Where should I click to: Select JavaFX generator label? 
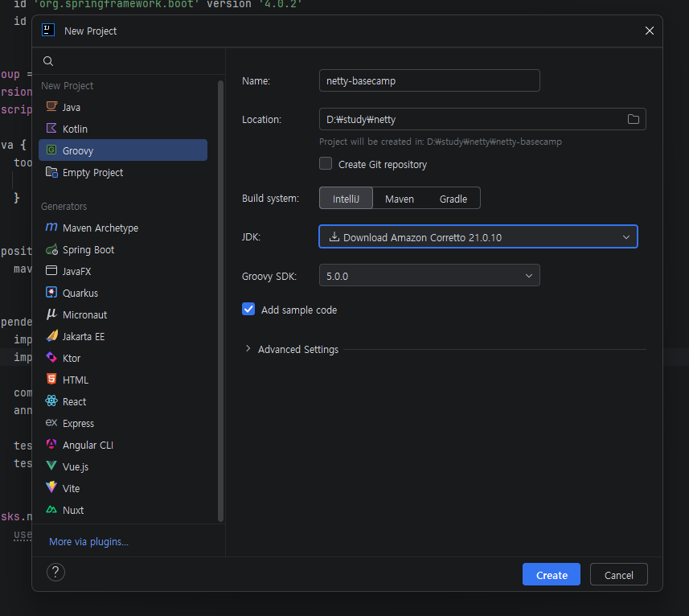77,271
